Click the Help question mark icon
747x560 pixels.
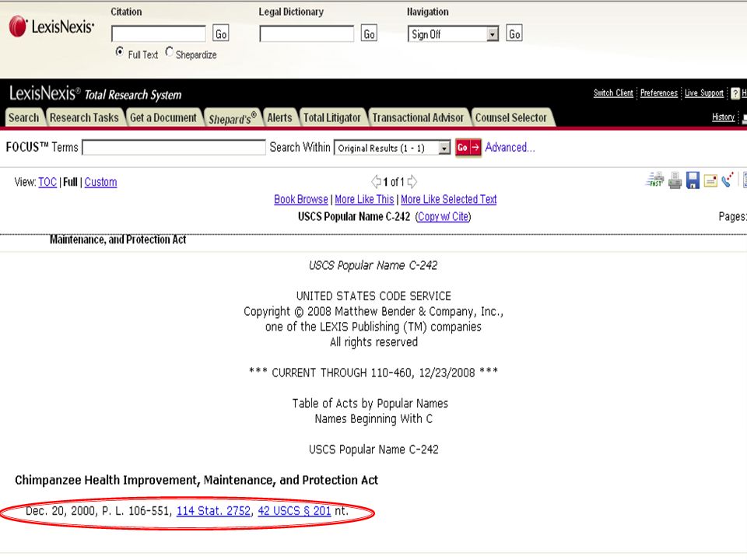pyautogui.click(x=735, y=93)
